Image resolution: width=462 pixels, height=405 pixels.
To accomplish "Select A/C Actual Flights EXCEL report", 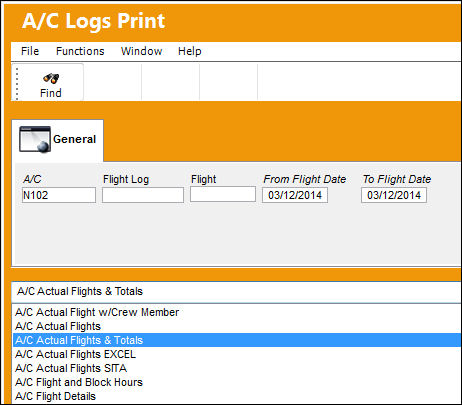I will tap(237, 354).
